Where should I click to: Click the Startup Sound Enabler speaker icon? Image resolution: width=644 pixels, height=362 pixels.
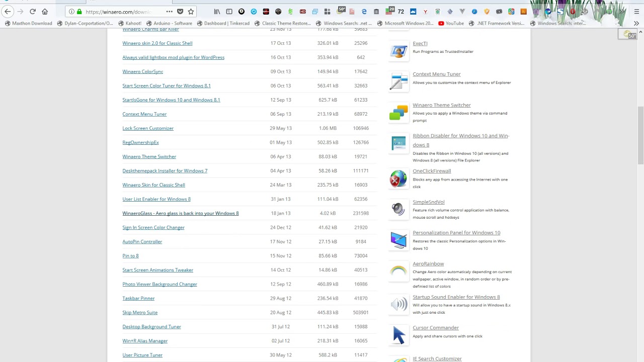[x=398, y=304]
